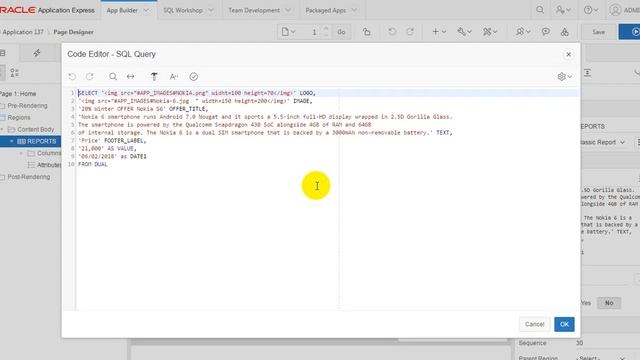
Task: Click the OFFER_TITLE line in the editor
Action: 143,109
